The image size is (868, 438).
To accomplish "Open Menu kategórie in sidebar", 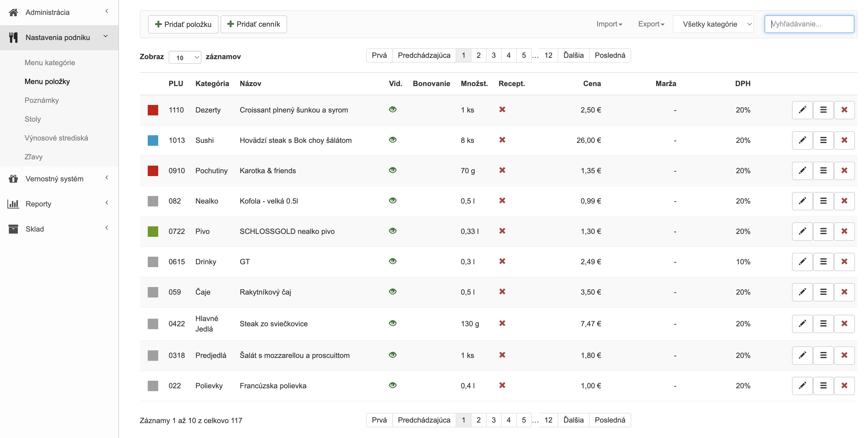I will coord(50,63).
